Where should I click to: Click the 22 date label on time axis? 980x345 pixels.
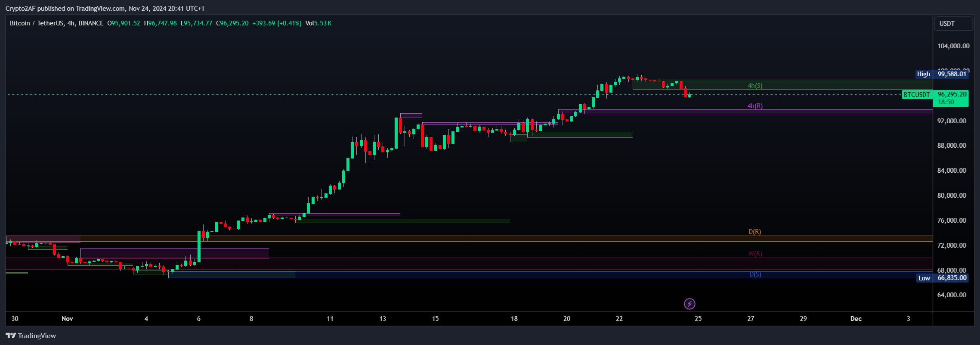click(619, 319)
